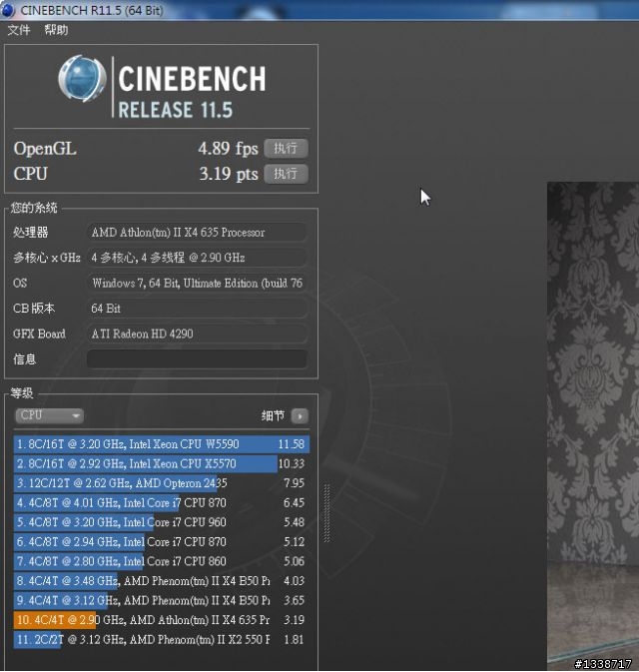Screen dimensions: 639x672
Task: Select ranking row 6 Core i7 870 at 2.94 GHz
Action: pyautogui.click(x=161, y=542)
